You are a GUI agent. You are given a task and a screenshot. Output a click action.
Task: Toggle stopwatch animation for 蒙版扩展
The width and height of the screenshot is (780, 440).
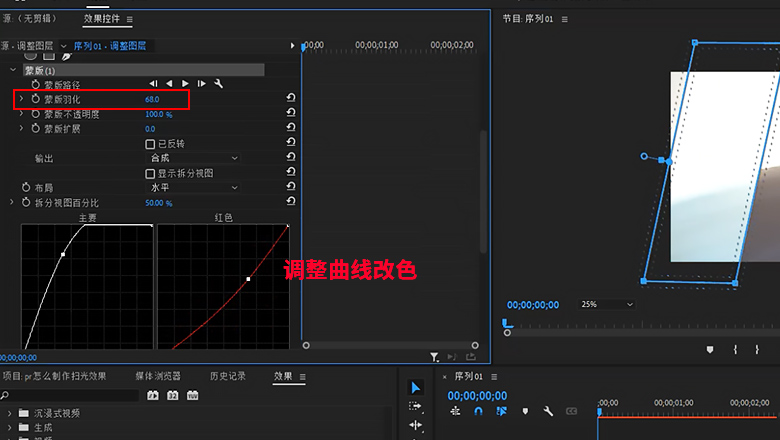coord(35,128)
